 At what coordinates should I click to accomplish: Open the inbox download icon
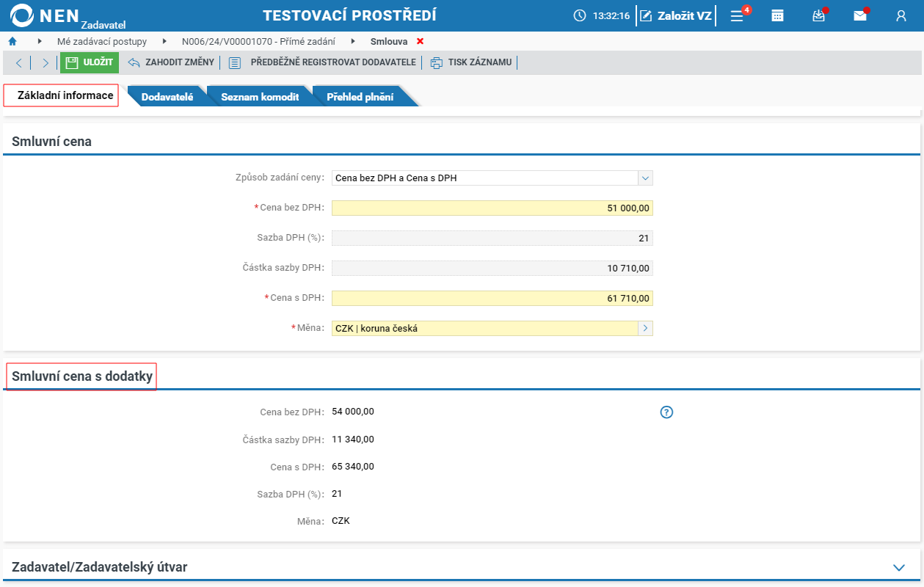819,15
